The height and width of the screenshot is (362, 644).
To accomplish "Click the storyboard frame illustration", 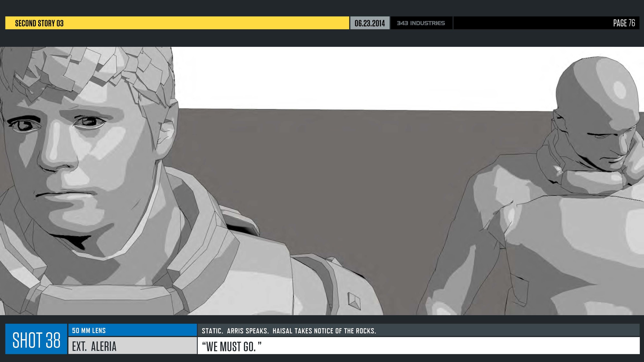I will (x=322, y=181).
